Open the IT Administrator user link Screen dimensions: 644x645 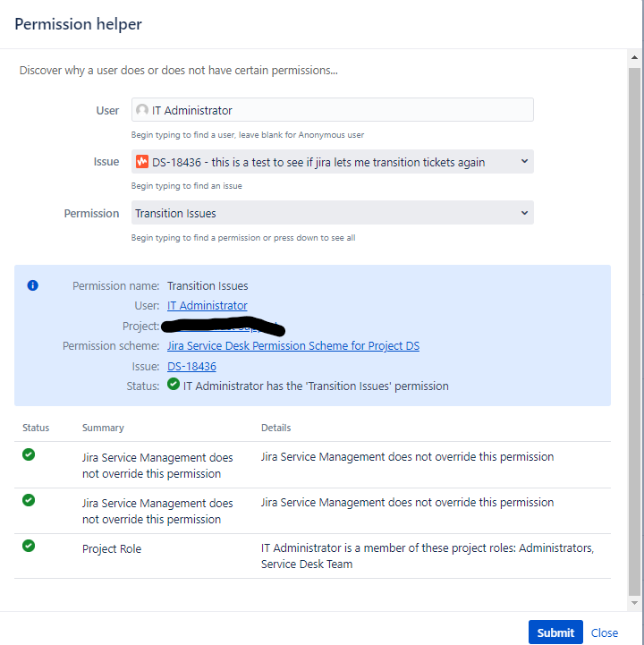click(208, 306)
